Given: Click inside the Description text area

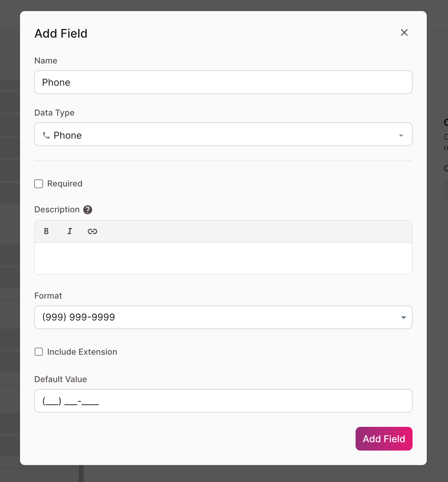Looking at the screenshot, I should click(223, 259).
